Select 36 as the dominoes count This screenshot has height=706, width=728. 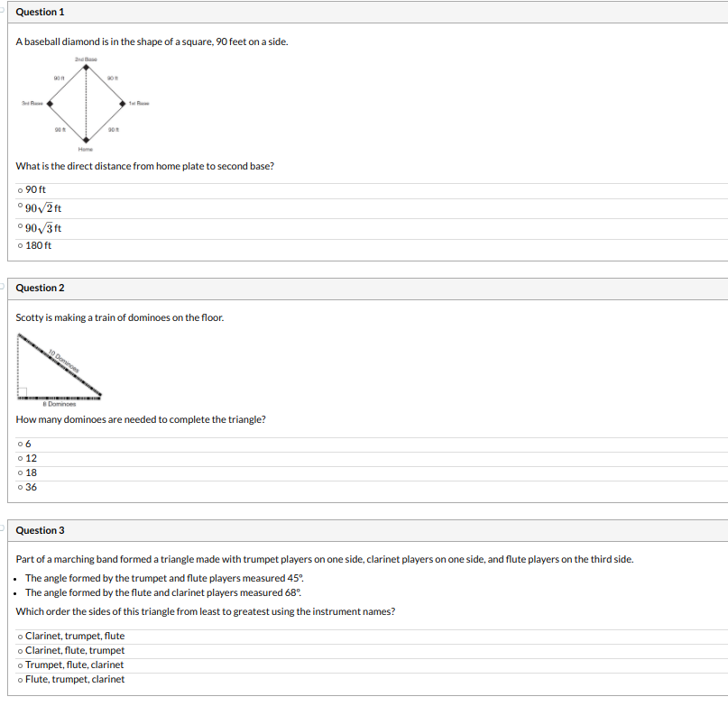(20, 486)
